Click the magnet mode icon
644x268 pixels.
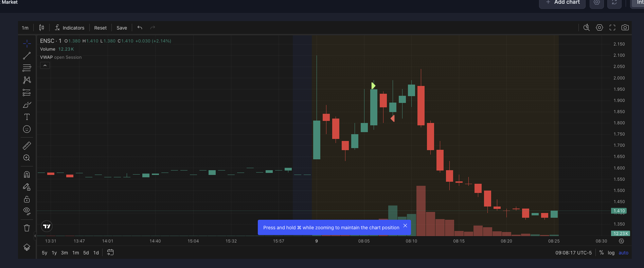click(x=27, y=175)
